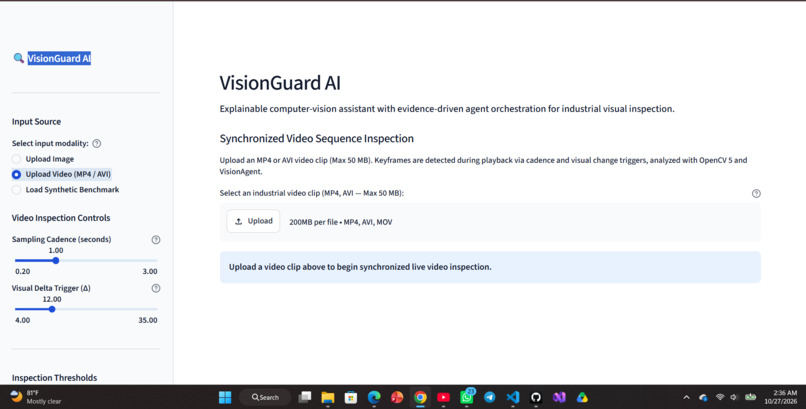Show hidden system tray icons
The image size is (806, 409).
(686, 397)
